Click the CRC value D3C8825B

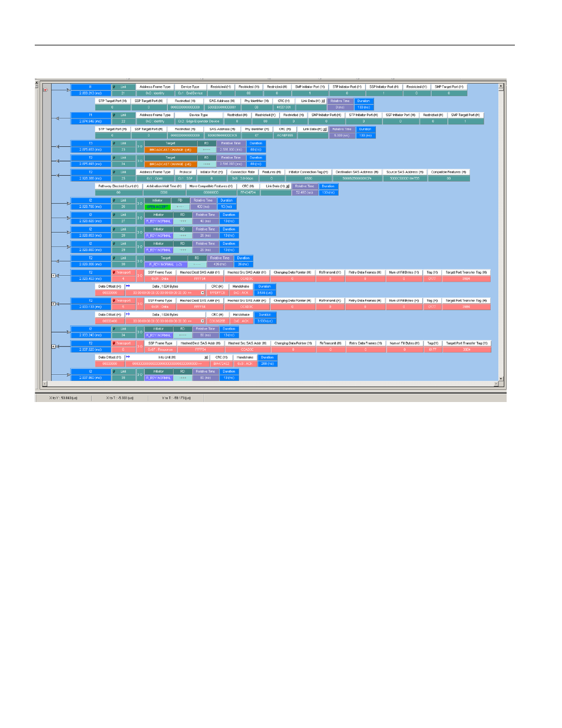click(x=217, y=321)
